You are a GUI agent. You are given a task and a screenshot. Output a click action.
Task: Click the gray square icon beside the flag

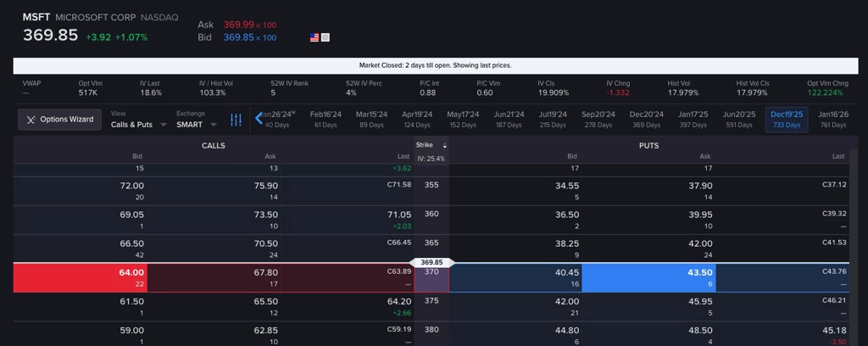point(325,37)
